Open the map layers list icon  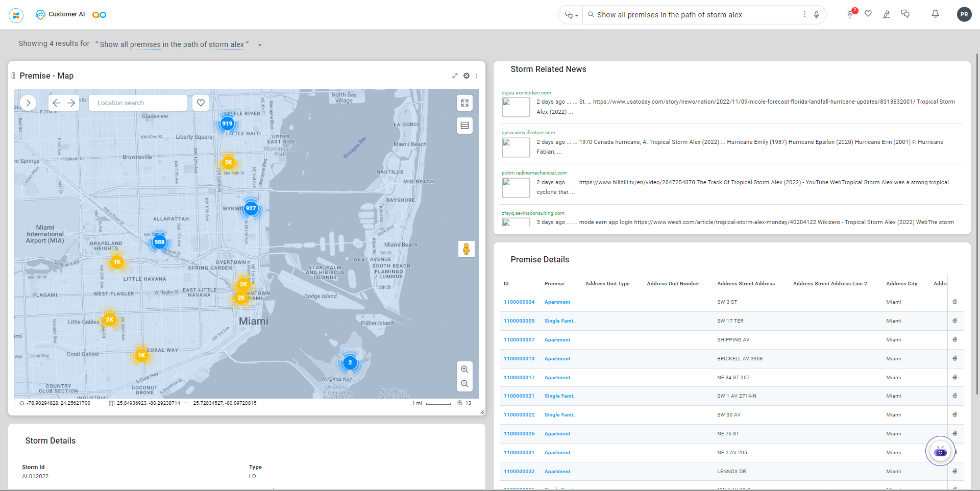coord(464,126)
